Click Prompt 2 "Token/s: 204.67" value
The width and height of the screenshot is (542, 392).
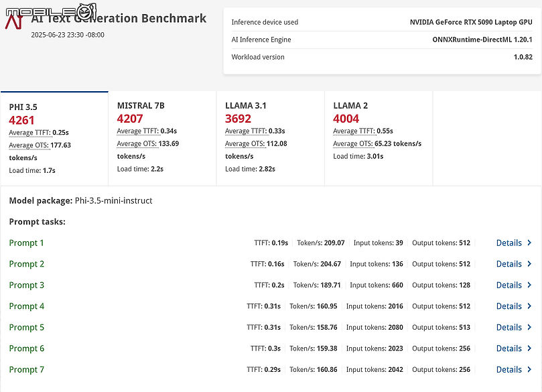tap(317, 264)
